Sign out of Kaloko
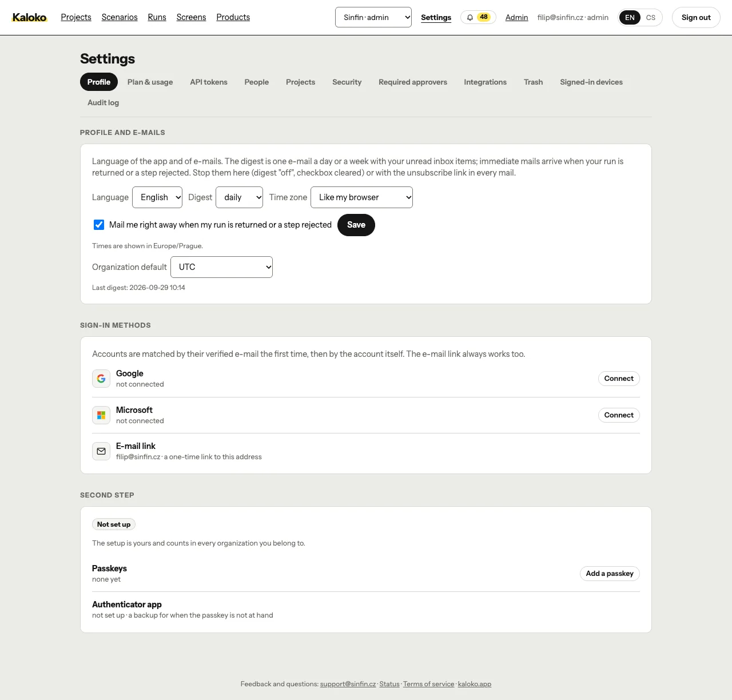 (x=696, y=18)
